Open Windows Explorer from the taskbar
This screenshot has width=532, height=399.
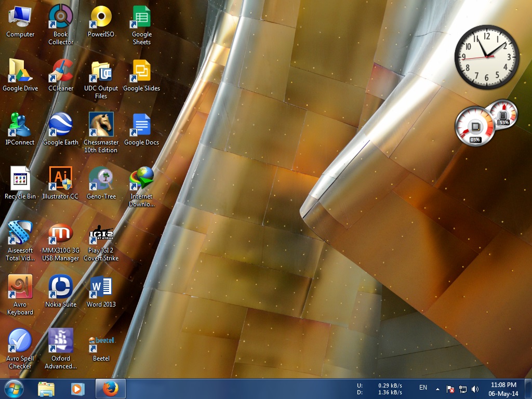click(46, 389)
